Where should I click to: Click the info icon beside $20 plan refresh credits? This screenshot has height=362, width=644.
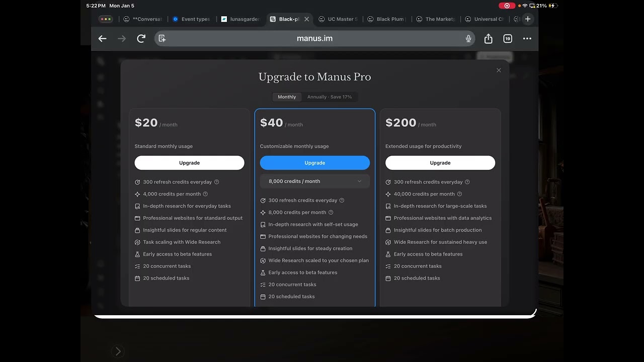pyautogui.click(x=217, y=182)
